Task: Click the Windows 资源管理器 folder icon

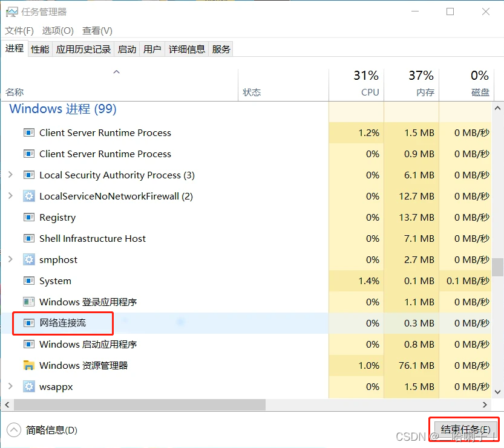Action: 29,365
